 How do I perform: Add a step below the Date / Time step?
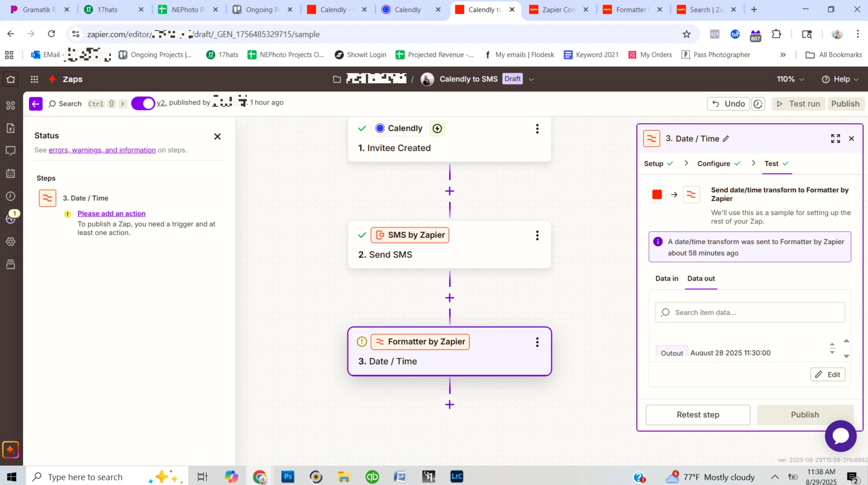point(449,405)
